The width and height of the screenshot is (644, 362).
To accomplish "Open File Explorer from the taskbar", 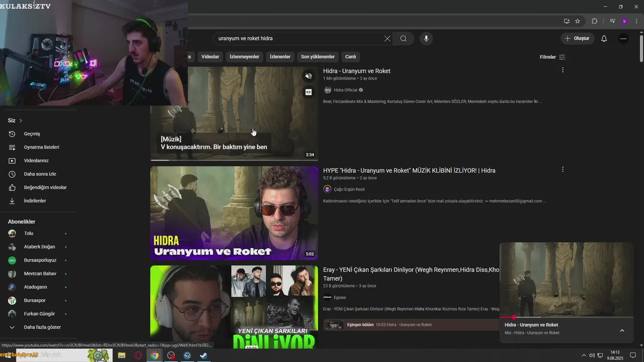I will click(x=121, y=355).
